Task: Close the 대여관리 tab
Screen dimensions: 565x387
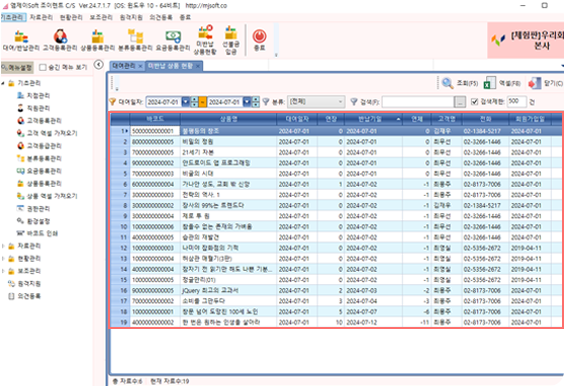Action: 141,66
